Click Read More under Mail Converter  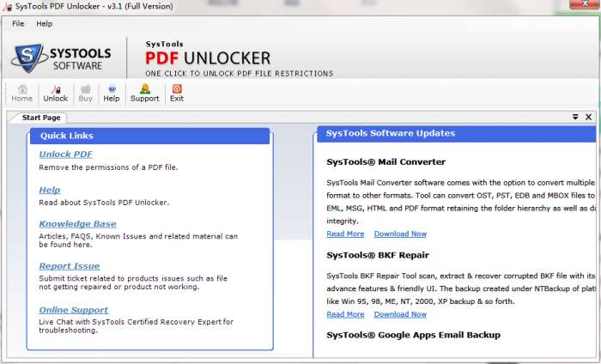click(345, 234)
